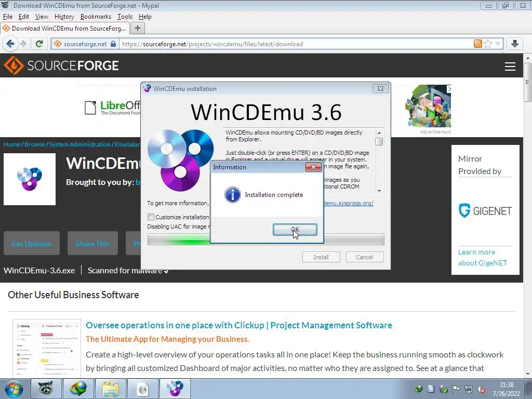532x399 pixels.
Task: Open the Home breadcrumb link
Action: pos(12,144)
